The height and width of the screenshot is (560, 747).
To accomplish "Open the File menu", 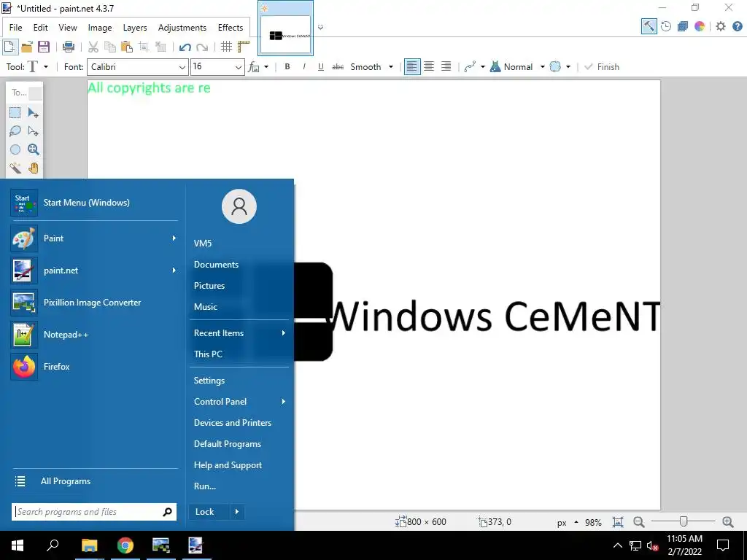I will 16,28.
